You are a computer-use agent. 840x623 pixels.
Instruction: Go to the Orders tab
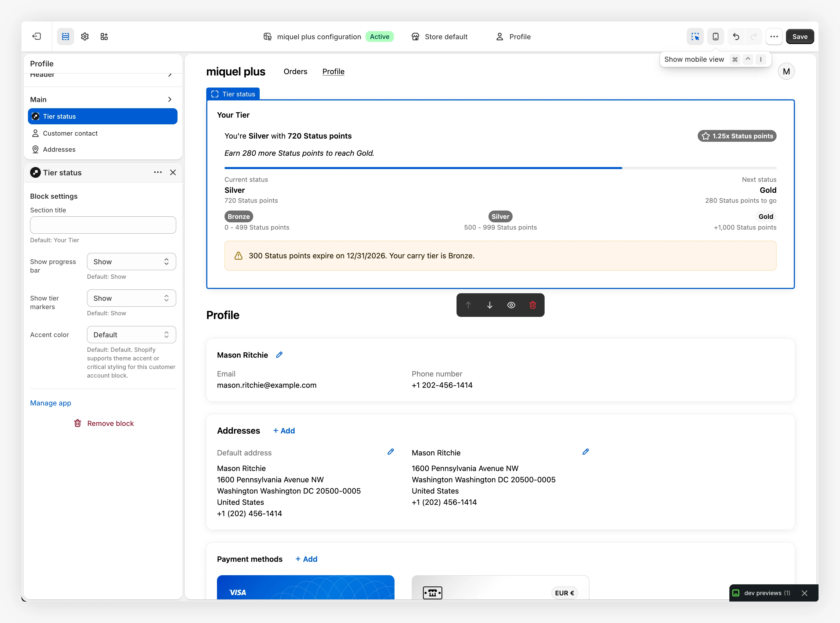(x=295, y=72)
